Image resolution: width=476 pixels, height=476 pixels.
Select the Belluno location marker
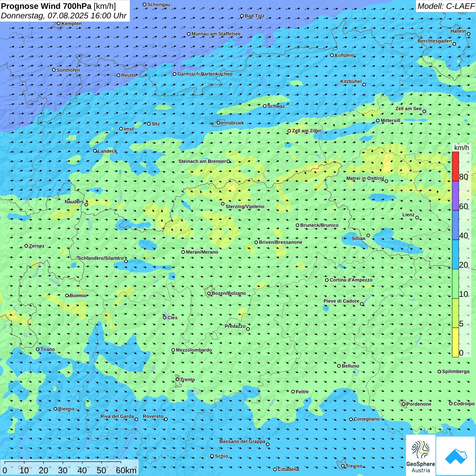click(339, 366)
